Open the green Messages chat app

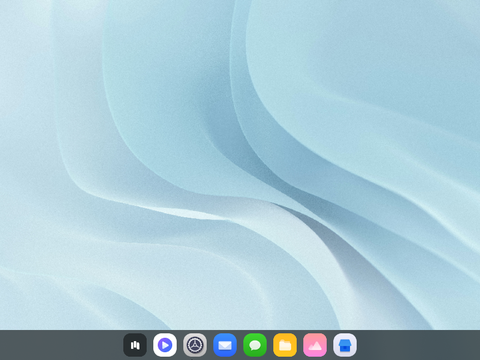255,345
